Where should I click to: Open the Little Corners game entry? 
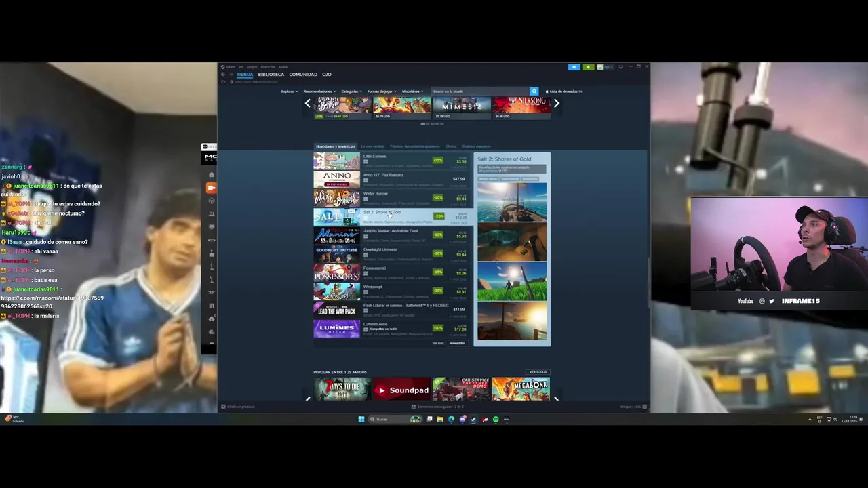click(x=391, y=161)
